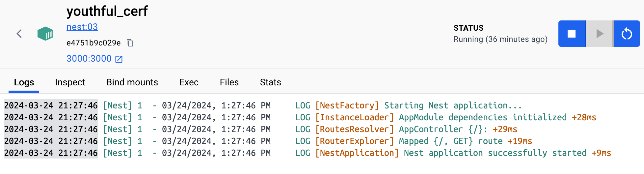This screenshot has height=174, width=644.
Task: Click the NestFactory starting log line
Action: click(263, 105)
